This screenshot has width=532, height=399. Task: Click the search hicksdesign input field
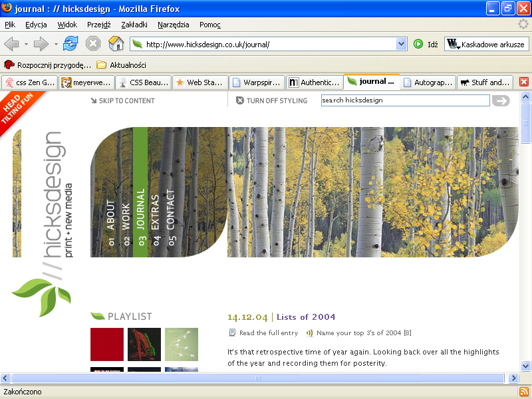click(x=406, y=100)
